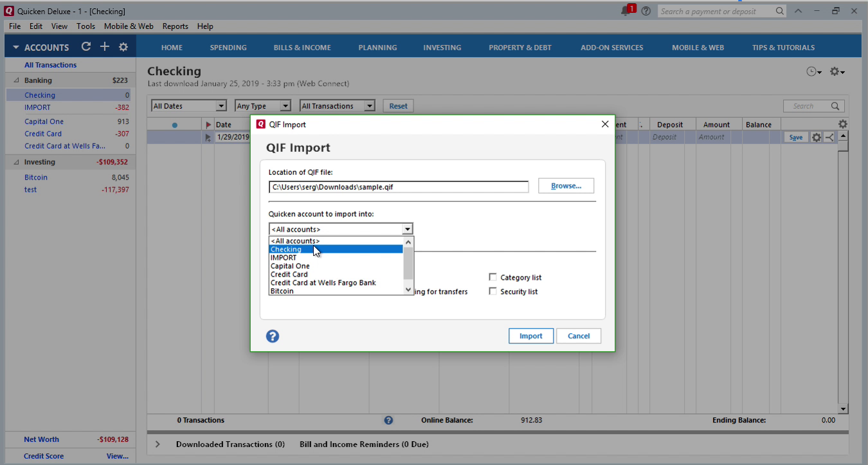Close the QIF Import dialog
The height and width of the screenshot is (465, 868).
point(604,124)
